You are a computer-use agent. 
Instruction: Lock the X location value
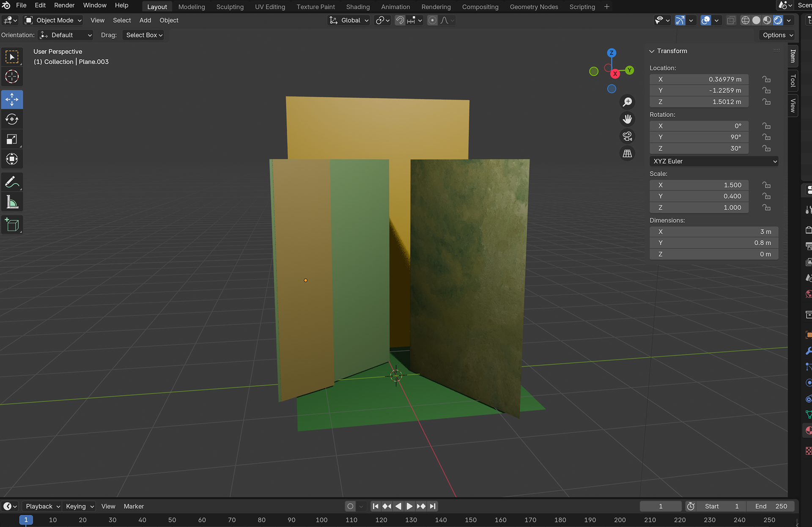point(766,80)
